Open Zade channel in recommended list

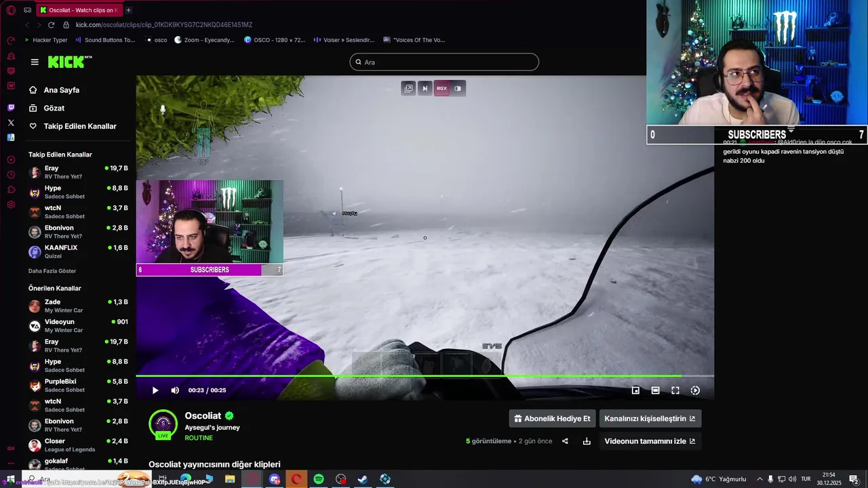point(79,306)
